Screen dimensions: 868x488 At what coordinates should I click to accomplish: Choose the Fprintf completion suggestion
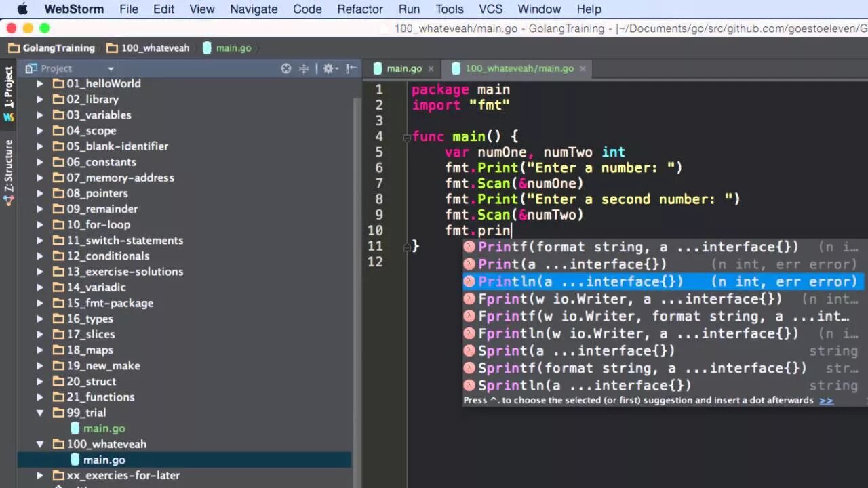[665, 317]
